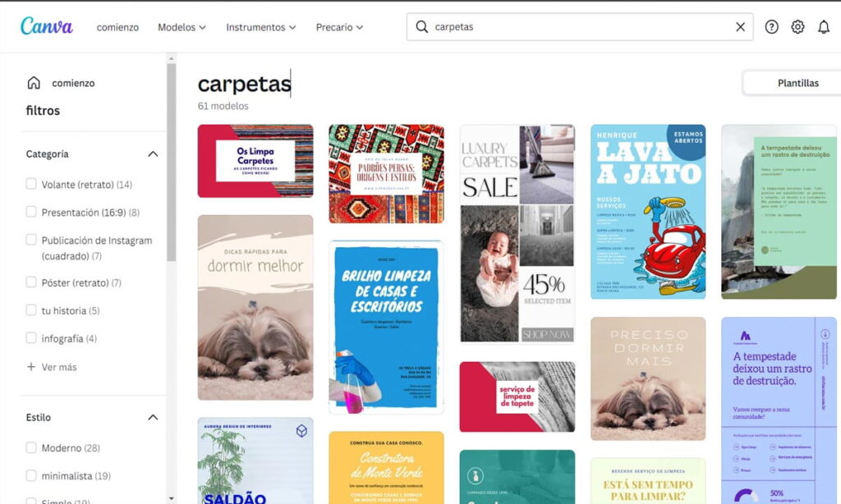This screenshot has width=841, height=504.
Task: Open the serviço de limpeza de tapete template
Action: coord(517,396)
